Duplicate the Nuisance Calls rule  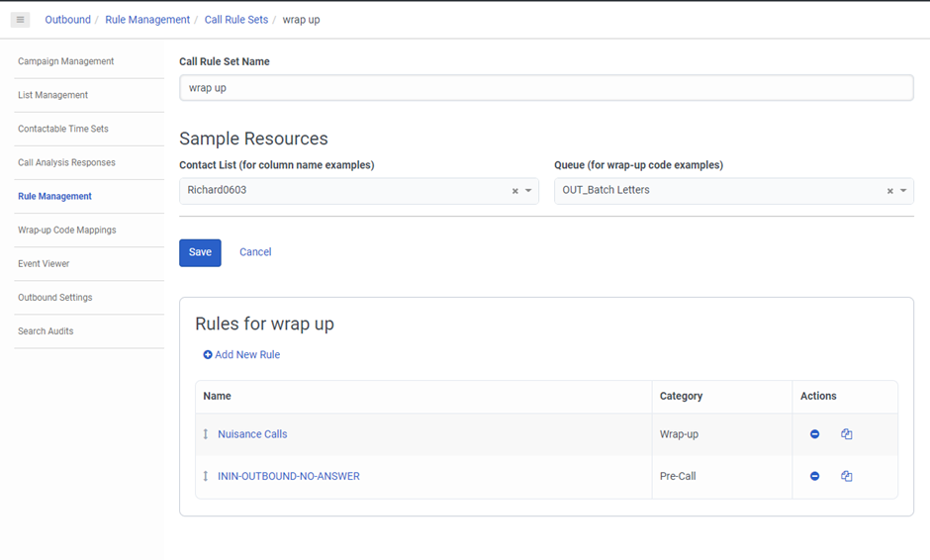coord(847,434)
